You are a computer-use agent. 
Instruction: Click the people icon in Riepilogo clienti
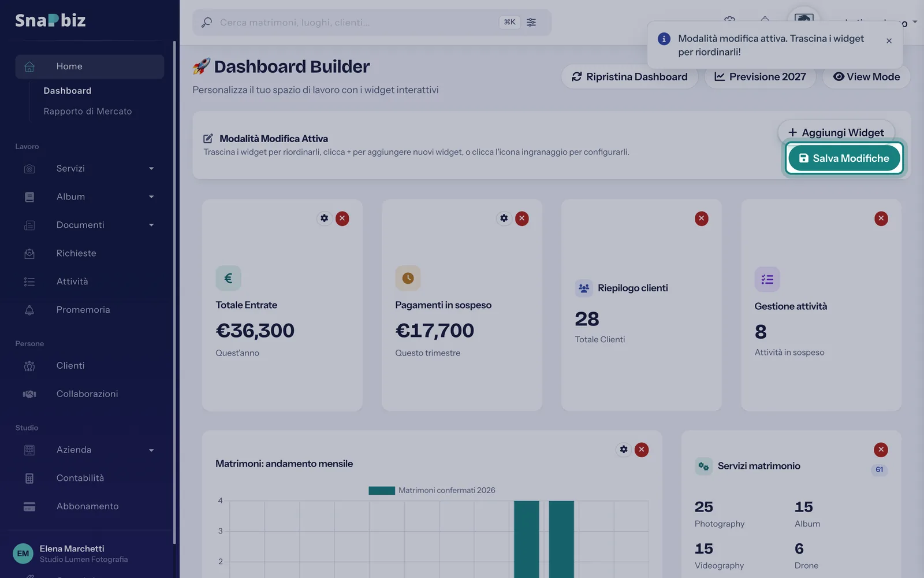pos(584,288)
